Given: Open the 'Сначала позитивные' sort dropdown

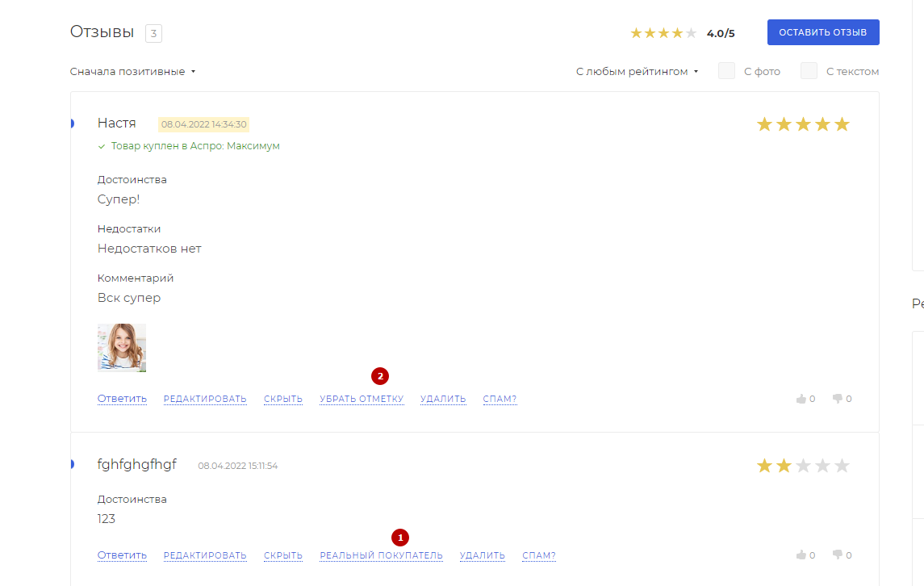Looking at the screenshot, I should [x=132, y=71].
